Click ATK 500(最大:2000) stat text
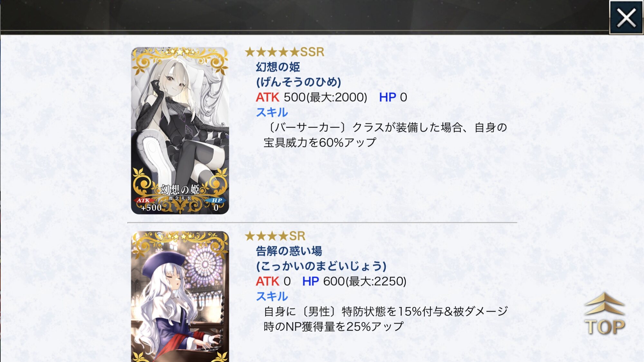644x362 pixels. pos(311,97)
